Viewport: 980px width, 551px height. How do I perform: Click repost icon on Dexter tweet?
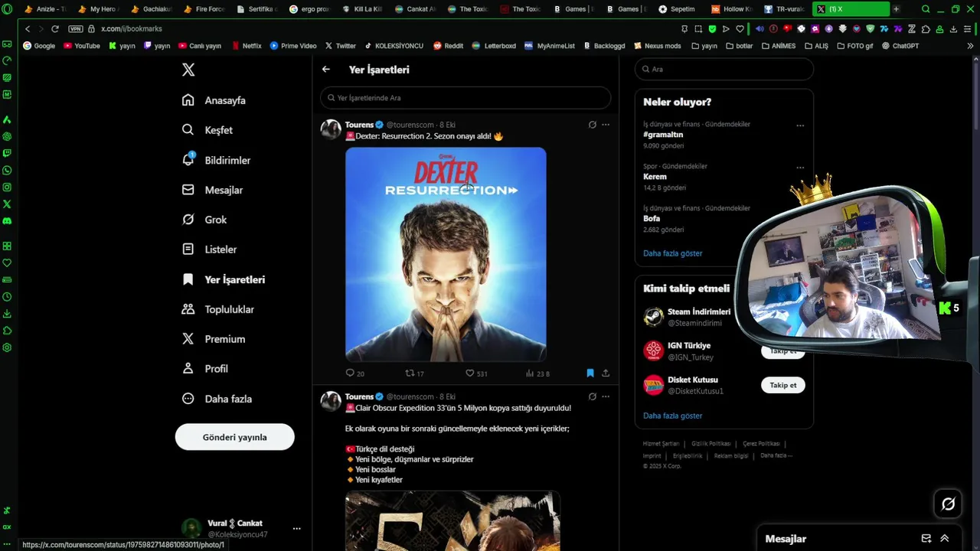(410, 373)
